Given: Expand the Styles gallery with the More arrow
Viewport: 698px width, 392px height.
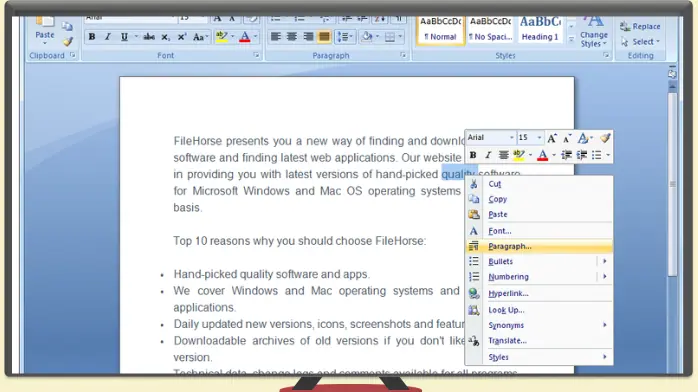Looking at the screenshot, I should pyautogui.click(x=571, y=40).
